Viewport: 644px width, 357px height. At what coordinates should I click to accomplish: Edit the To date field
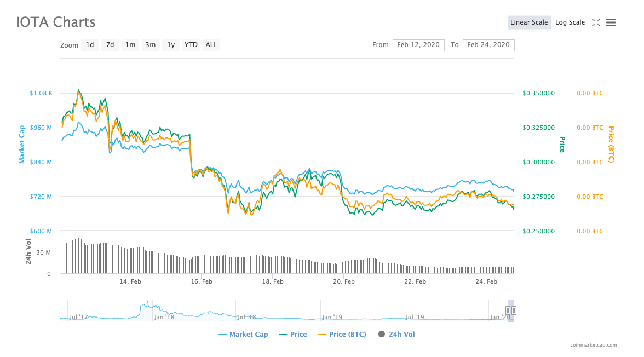click(488, 45)
